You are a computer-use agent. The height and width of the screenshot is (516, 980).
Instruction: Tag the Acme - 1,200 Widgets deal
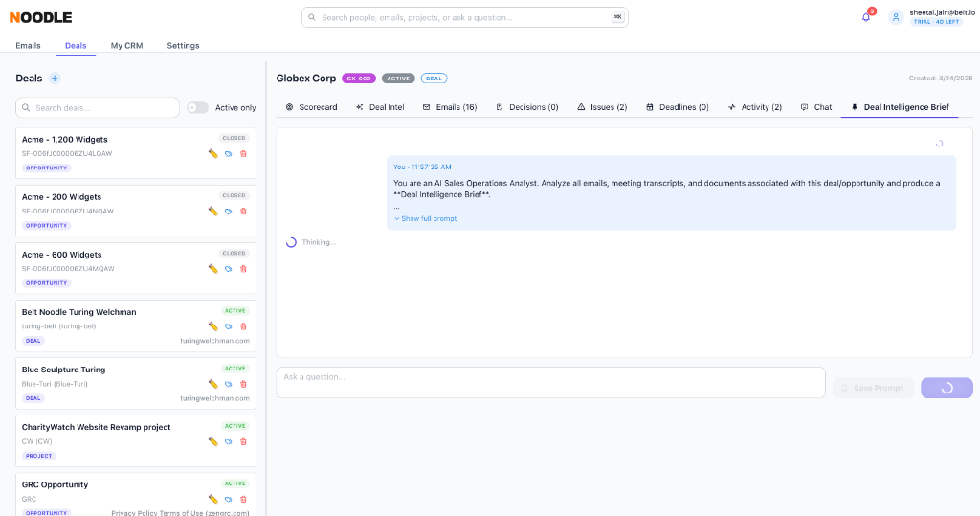(228, 154)
